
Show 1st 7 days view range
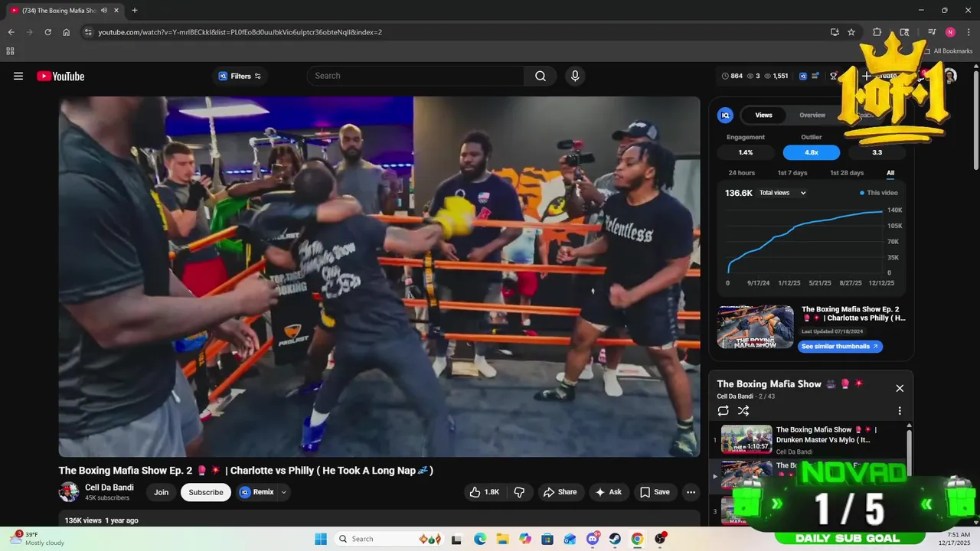pyautogui.click(x=792, y=173)
